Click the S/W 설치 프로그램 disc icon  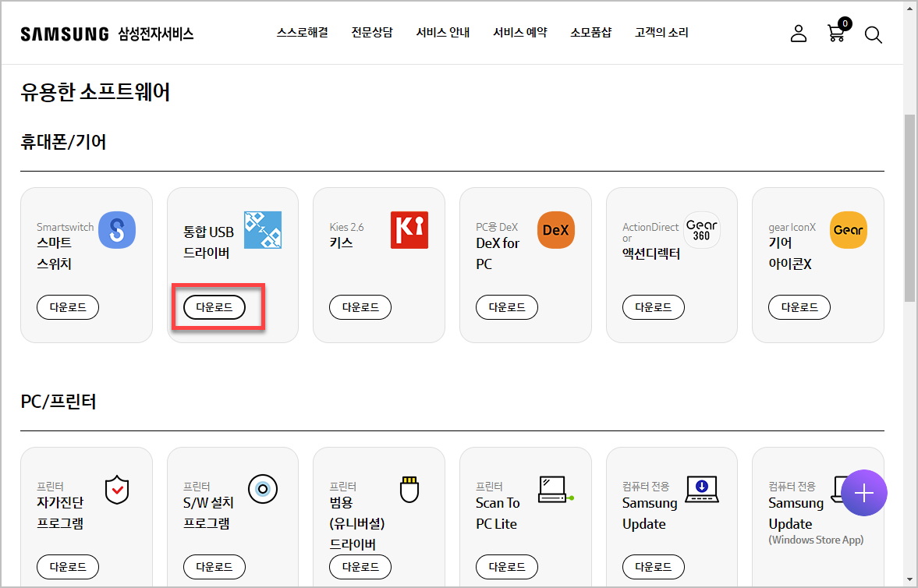263,489
